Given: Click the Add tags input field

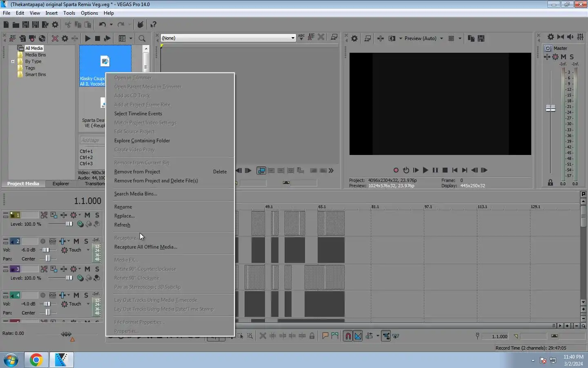Looking at the screenshot, I should pyautogui.click(x=93, y=140).
